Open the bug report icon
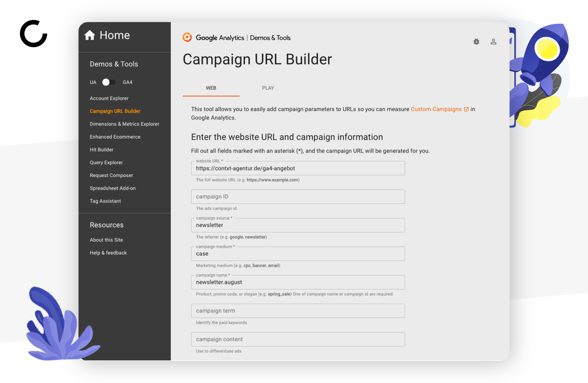 pos(476,42)
